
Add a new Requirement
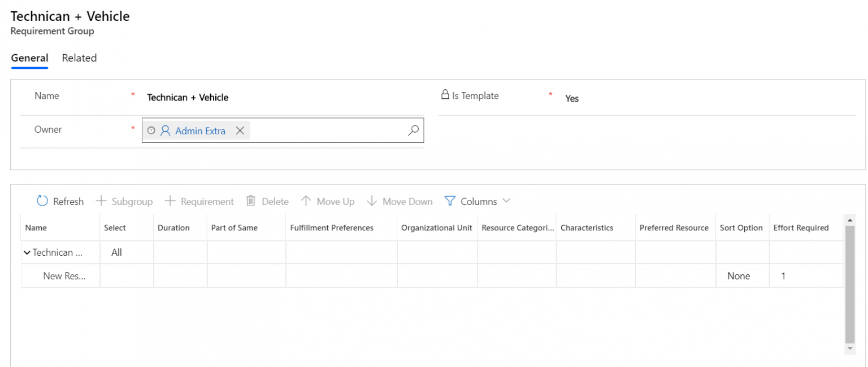click(x=207, y=202)
